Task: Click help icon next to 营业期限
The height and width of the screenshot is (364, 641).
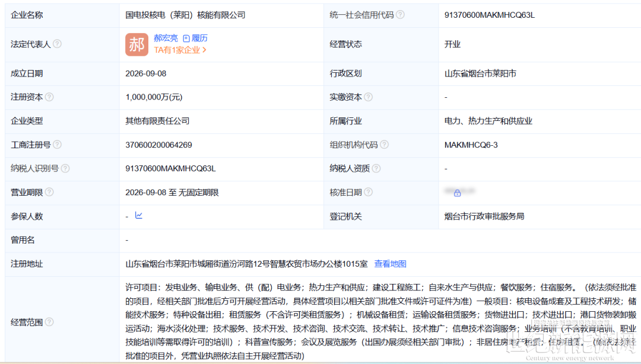Action: [x=49, y=192]
